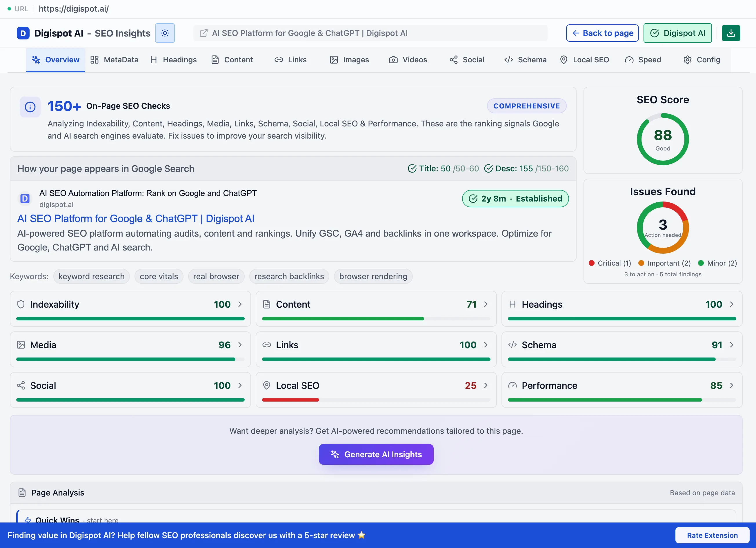Open the blue Google result title link

coord(136,218)
